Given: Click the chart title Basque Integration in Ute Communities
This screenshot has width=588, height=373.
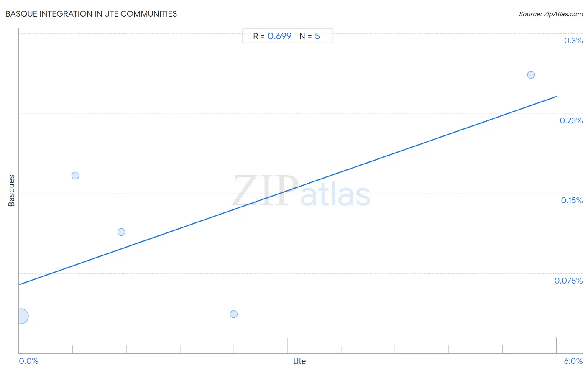Looking at the screenshot, I should tap(91, 14).
